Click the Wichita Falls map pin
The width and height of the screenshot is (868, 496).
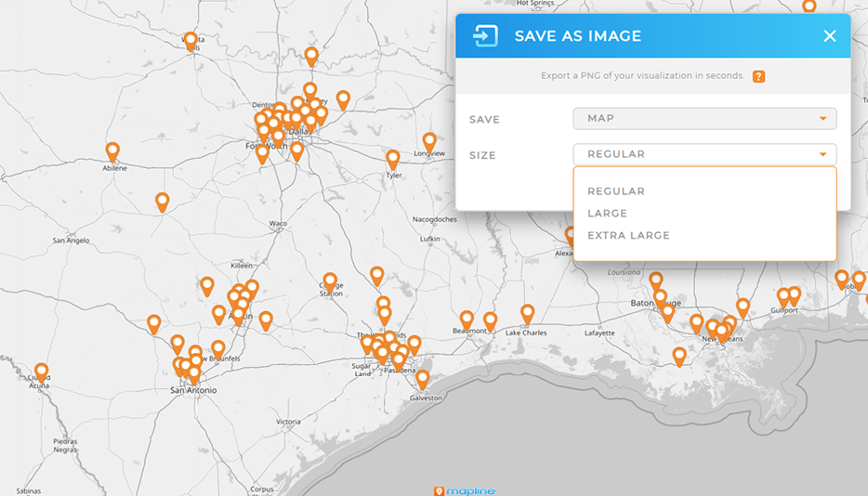coord(191,41)
